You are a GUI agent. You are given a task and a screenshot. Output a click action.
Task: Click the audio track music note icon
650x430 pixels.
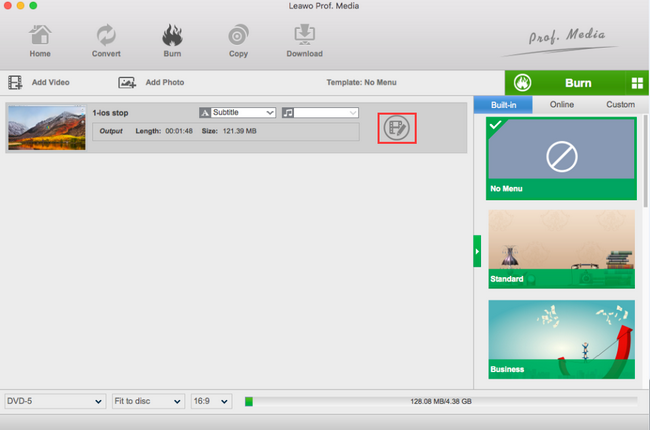tap(288, 112)
